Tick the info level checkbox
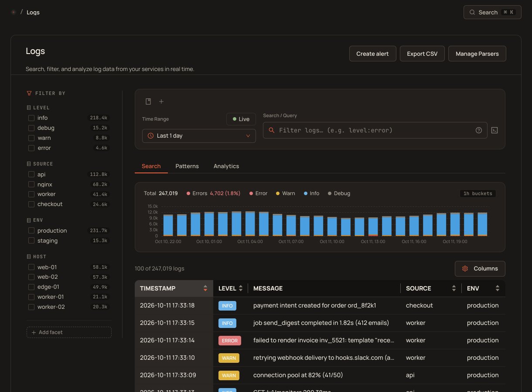 [x=31, y=118]
